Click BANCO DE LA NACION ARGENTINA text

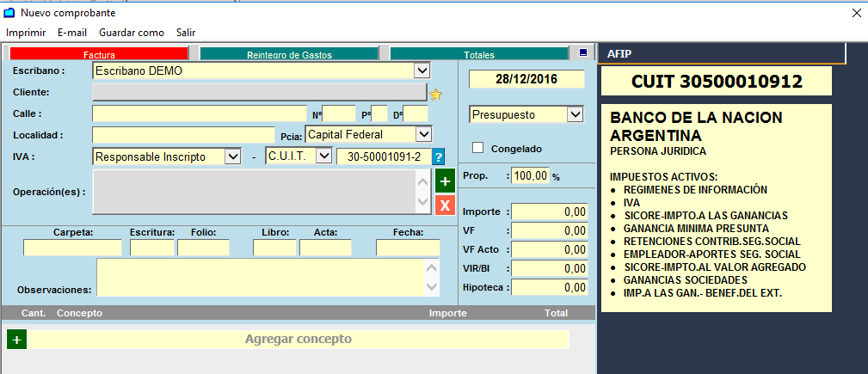click(x=696, y=126)
